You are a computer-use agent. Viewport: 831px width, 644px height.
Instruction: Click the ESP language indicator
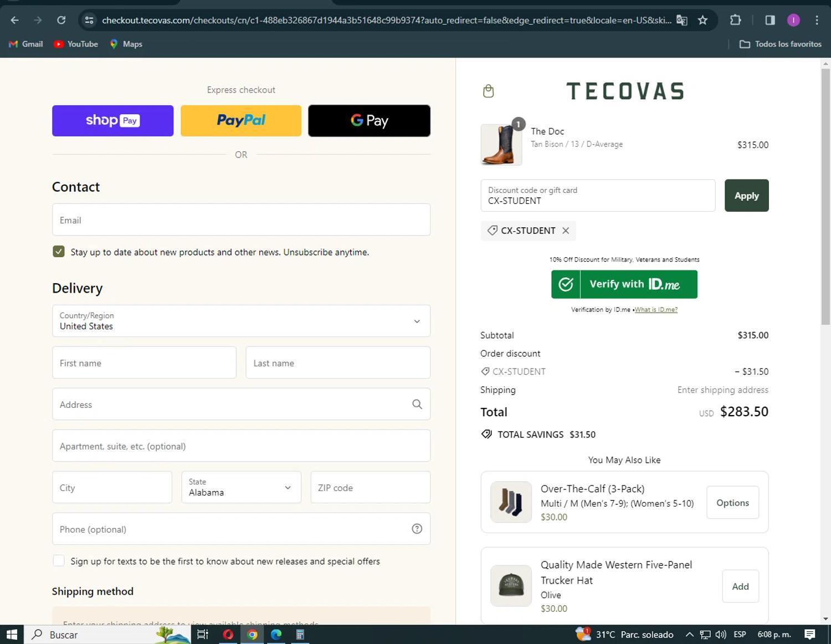click(x=740, y=635)
